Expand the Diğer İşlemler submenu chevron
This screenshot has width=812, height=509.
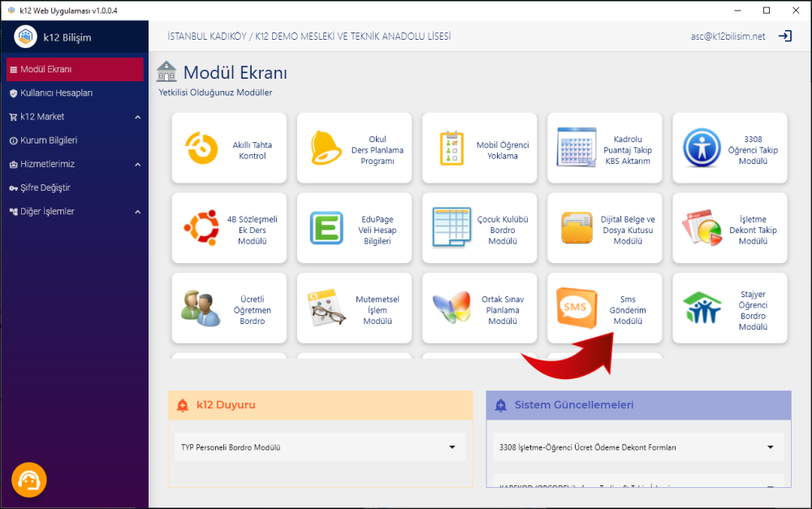(138, 212)
